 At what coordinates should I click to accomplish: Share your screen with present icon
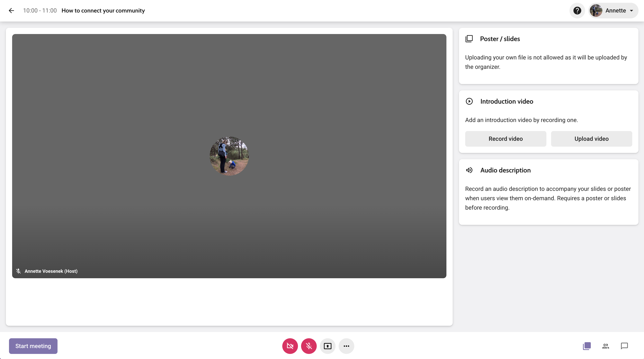(327, 346)
